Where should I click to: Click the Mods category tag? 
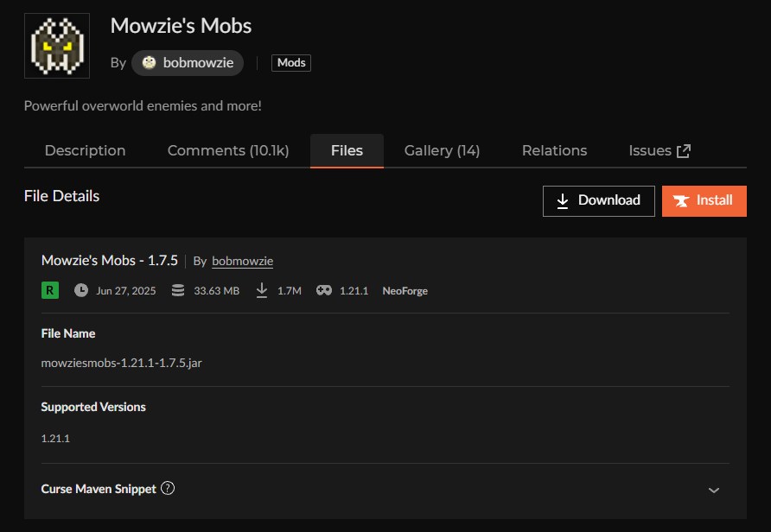(x=291, y=63)
